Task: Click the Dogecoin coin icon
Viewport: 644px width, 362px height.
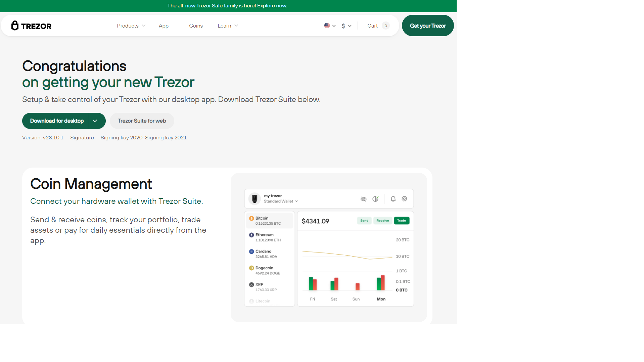Action: (x=251, y=268)
